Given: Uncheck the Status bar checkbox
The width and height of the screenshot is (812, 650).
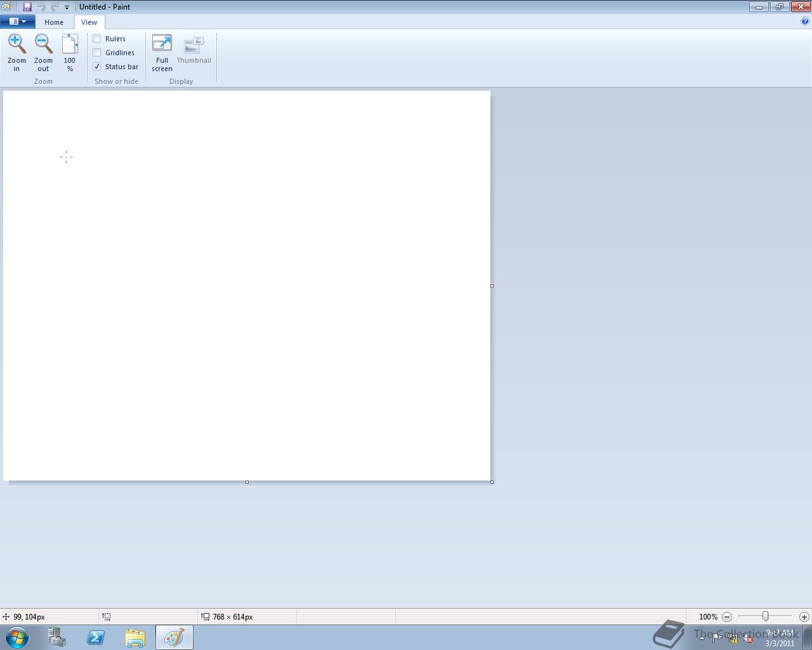Looking at the screenshot, I should [x=97, y=67].
